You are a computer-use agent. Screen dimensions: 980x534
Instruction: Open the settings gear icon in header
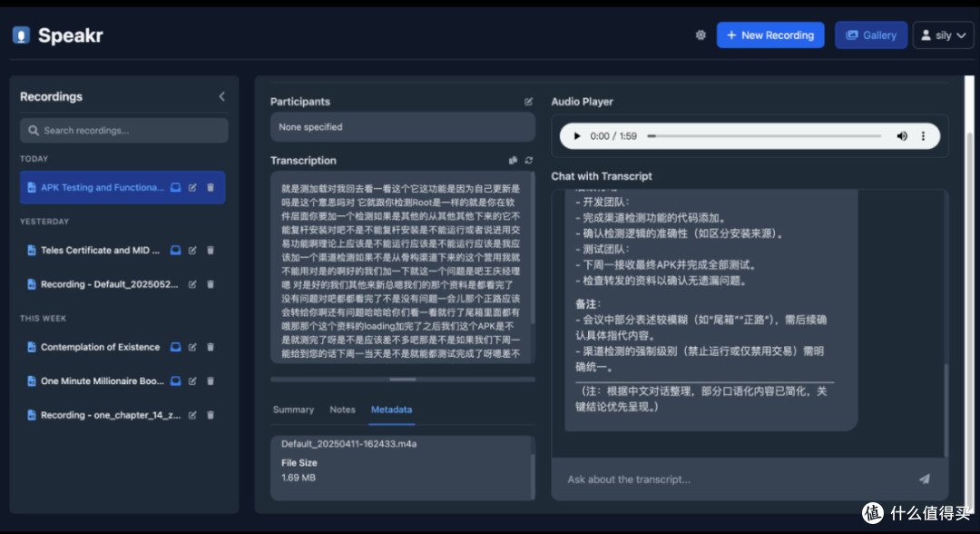tap(701, 35)
